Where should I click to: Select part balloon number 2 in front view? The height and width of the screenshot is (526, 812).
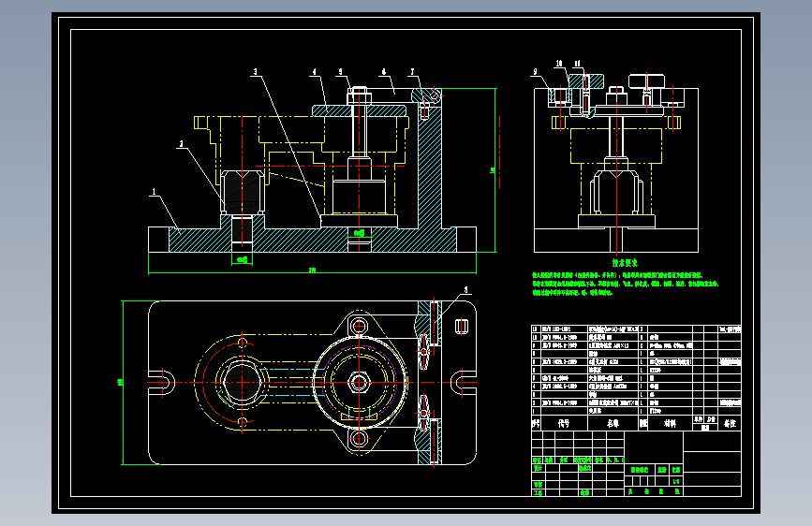click(x=182, y=144)
